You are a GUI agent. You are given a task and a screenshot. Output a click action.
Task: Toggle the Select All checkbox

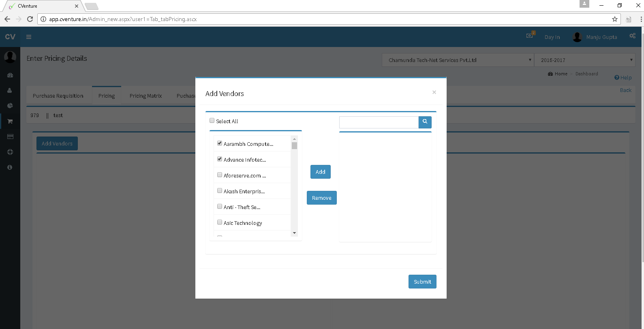pyautogui.click(x=212, y=121)
